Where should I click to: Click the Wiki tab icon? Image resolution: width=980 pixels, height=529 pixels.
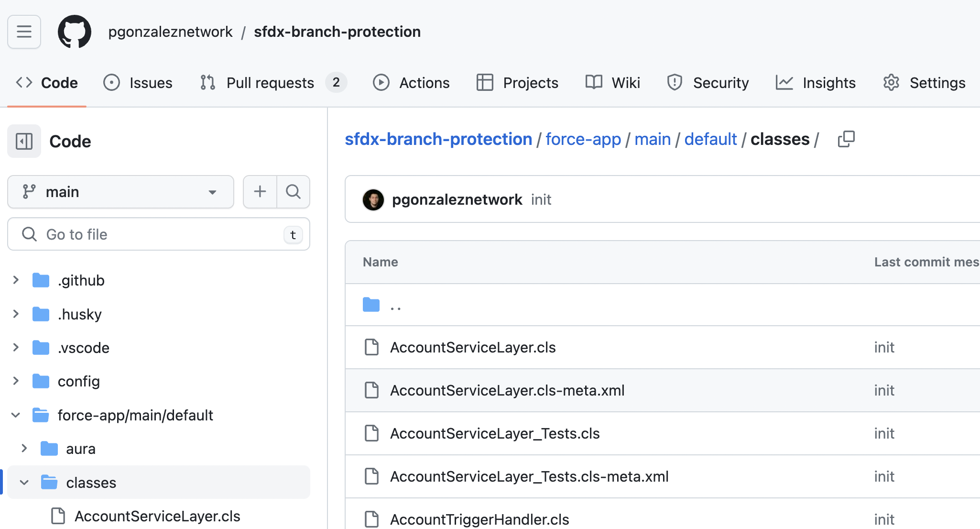coord(593,83)
